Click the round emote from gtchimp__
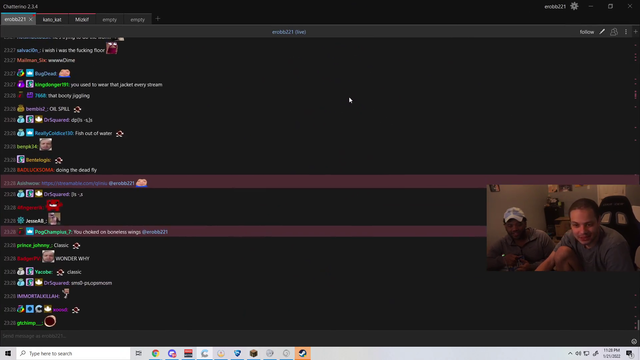Image resolution: width=640 pixels, height=360 pixels. tap(50, 322)
